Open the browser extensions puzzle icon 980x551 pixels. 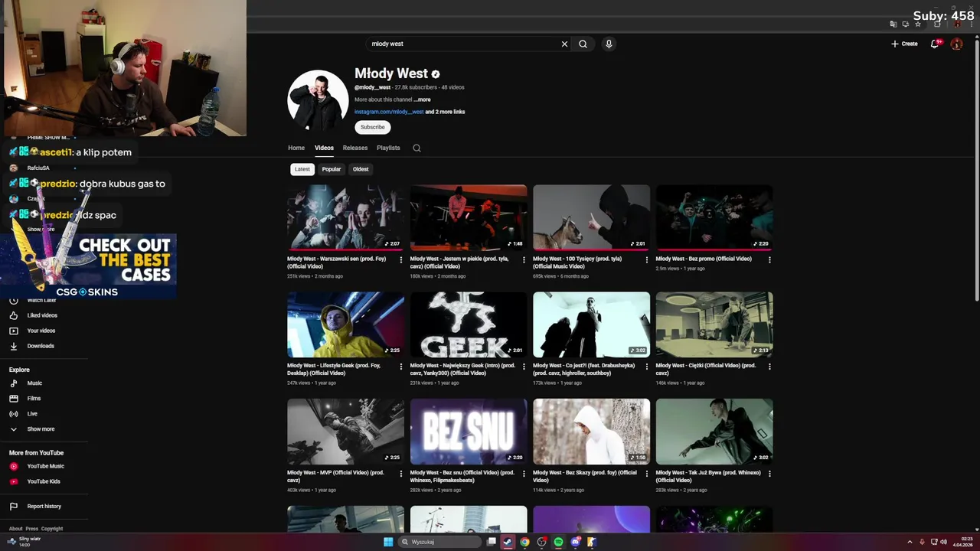click(937, 24)
